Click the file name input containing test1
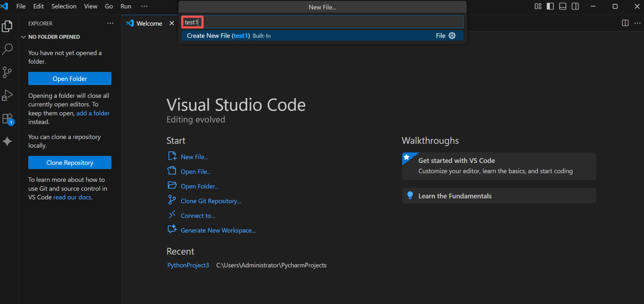Image resolution: width=644 pixels, height=304 pixels. pos(322,22)
